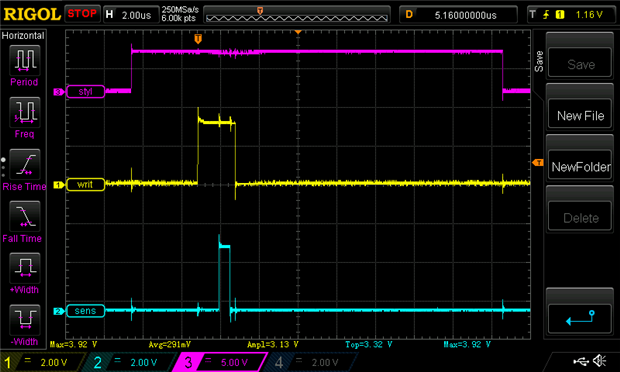Click the Avg=291mV measurement
620x372 pixels.
pyautogui.click(x=169, y=344)
